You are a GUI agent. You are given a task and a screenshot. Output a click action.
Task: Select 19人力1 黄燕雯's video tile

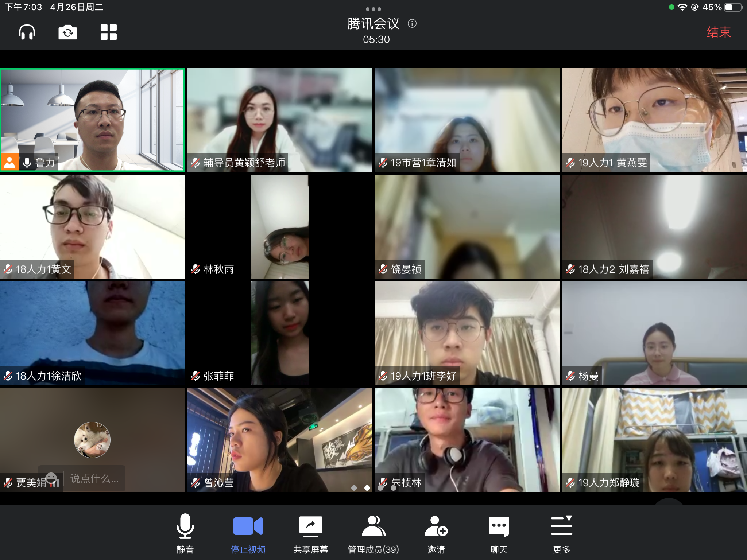point(655,120)
